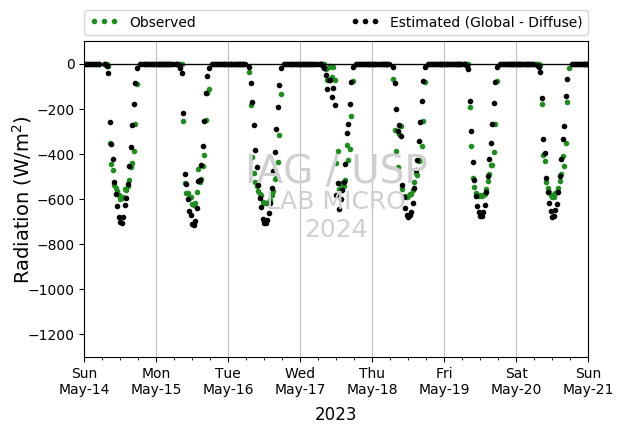Image resolution: width=623 pixels, height=434 pixels.
Task: Click the 'Radiation (W/m²)' y-axis label
Action: tap(22, 200)
